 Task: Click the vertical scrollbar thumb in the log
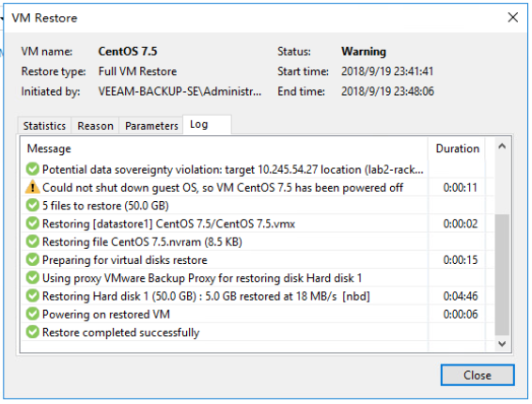[x=502, y=274]
